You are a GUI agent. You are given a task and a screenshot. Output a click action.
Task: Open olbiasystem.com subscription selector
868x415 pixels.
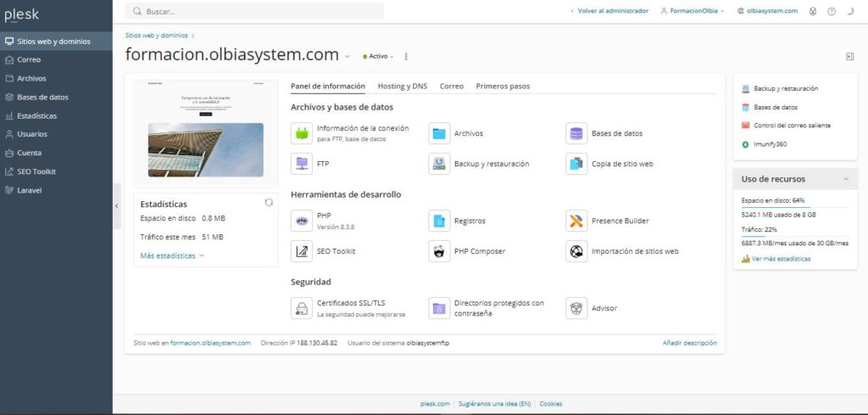pyautogui.click(x=768, y=11)
